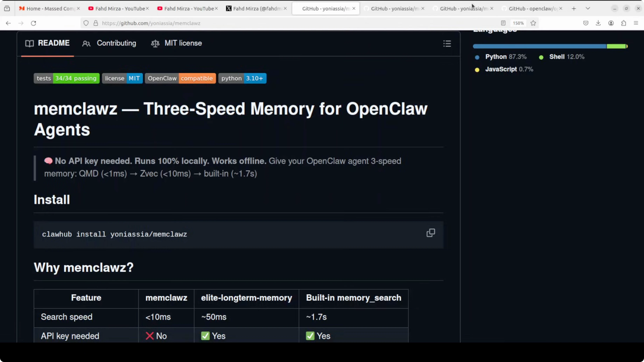Copy the clawhub install command
The image size is (644, 362).
(430, 233)
